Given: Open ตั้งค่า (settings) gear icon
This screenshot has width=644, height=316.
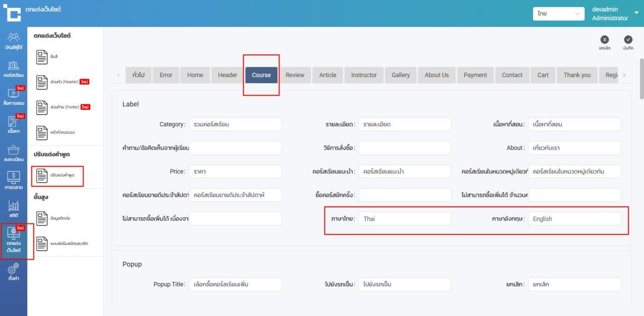Looking at the screenshot, I should click(13, 271).
